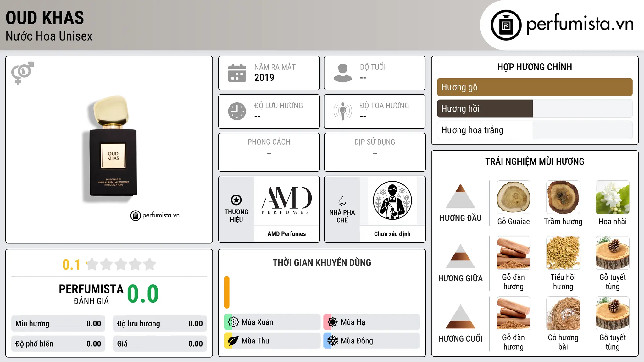
Task: Click the Dịp sử dụng card
Action: coord(375,152)
